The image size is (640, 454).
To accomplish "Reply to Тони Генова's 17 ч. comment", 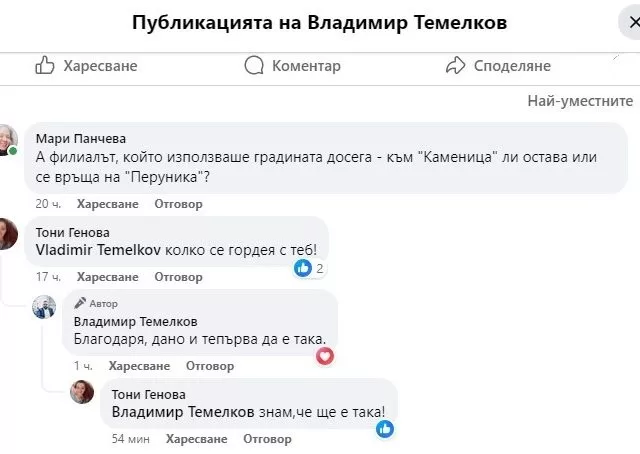I will click(x=178, y=277).
